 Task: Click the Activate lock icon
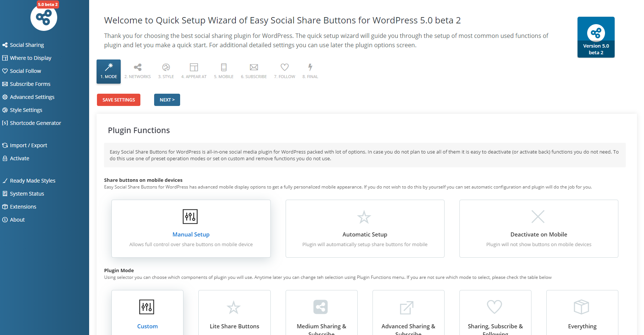click(x=5, y=158)
